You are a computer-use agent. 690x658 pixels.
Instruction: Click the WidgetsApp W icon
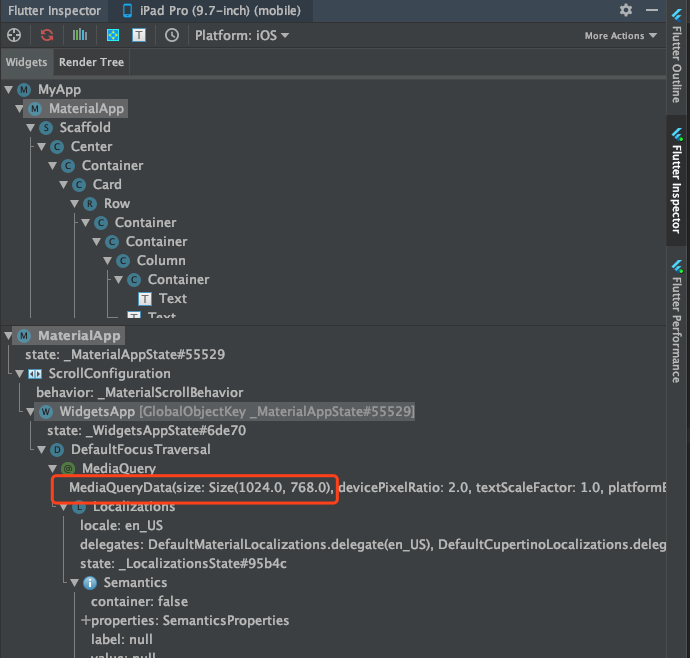pos(46,412)
